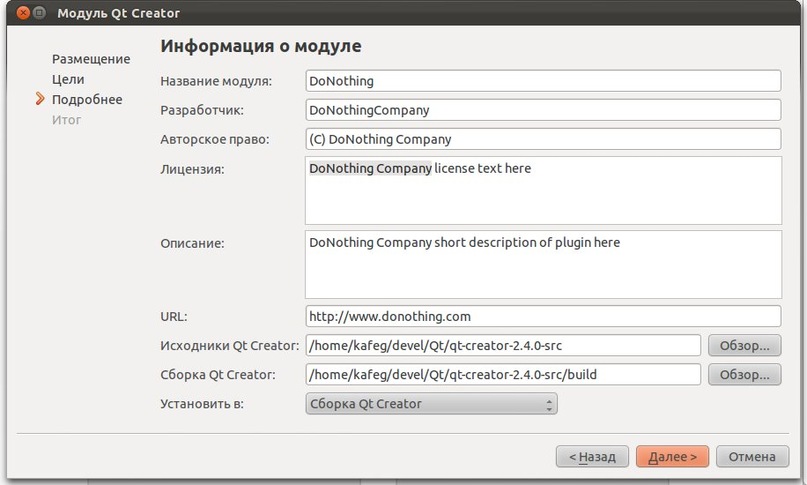Select the Цели wizard step
The height and width of the screenshot is (485, 807).
click(68, 79)
